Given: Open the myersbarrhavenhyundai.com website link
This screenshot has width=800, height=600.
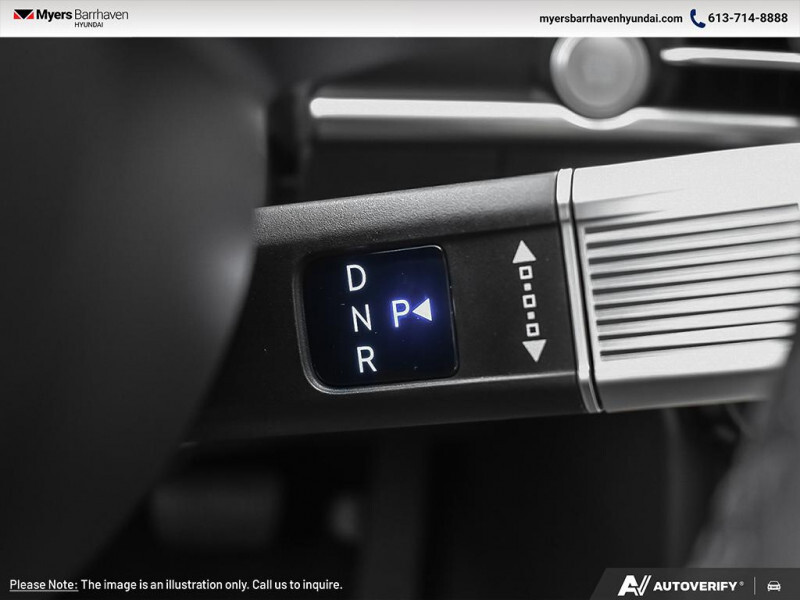Looking at the screenshot, I should coord(610,18).
